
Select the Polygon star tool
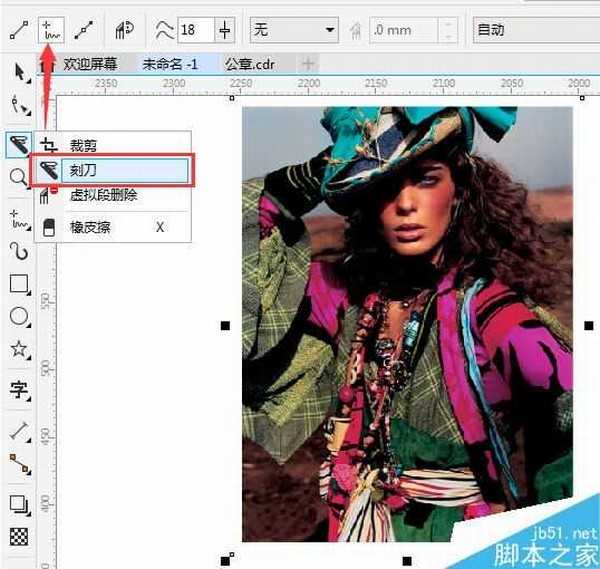[x=19, y=351]
